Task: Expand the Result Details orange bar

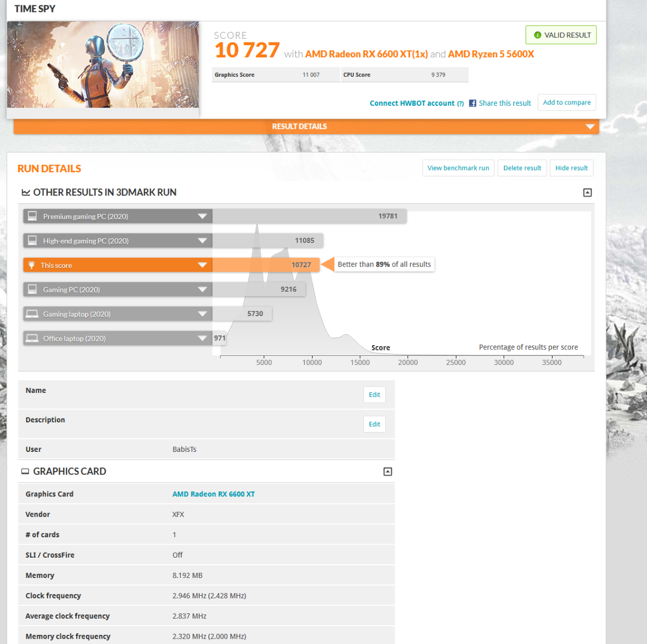Action: (x=306, y=127)
